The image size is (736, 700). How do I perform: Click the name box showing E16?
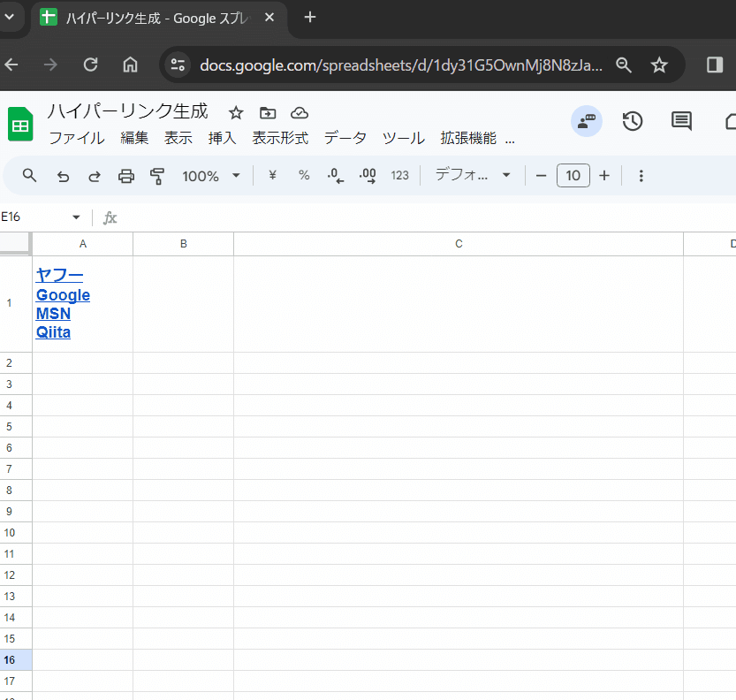pyautogui.click(x=33, y=217)
